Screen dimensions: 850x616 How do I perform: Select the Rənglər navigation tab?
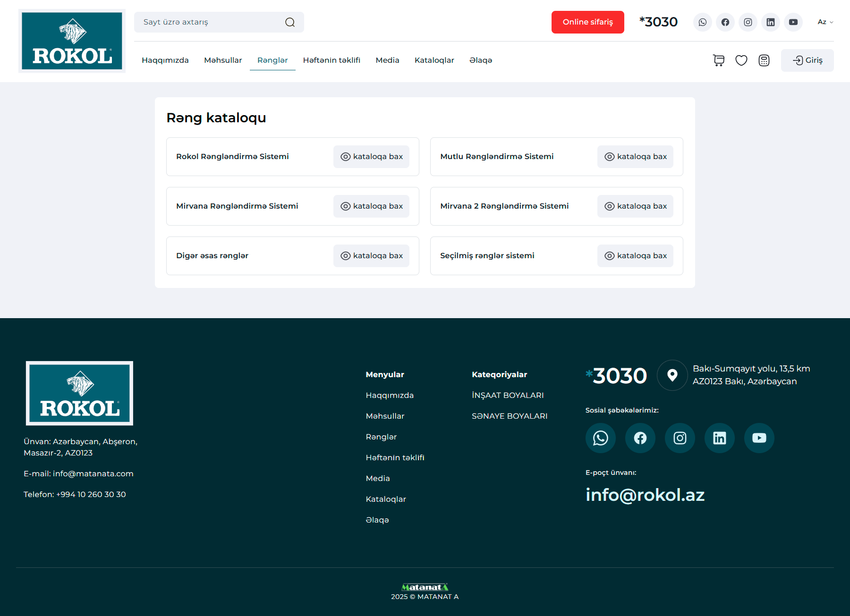click(272, 60)
